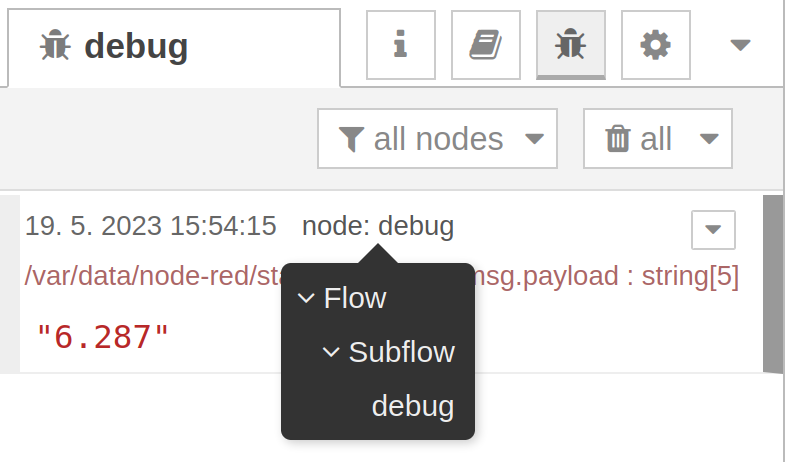Select debug entry in popup tree
The image size is (785, 462).
tap(413, 405)
